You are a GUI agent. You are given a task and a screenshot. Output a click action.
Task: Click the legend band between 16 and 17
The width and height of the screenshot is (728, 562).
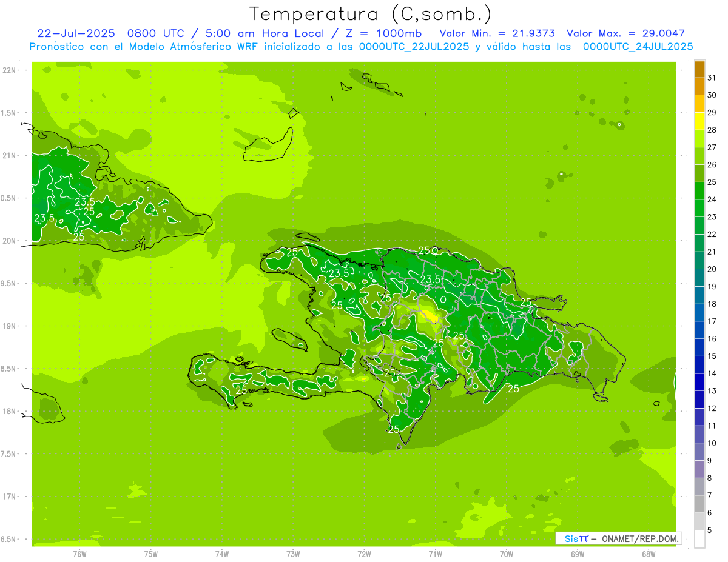[x=699, y=330]
